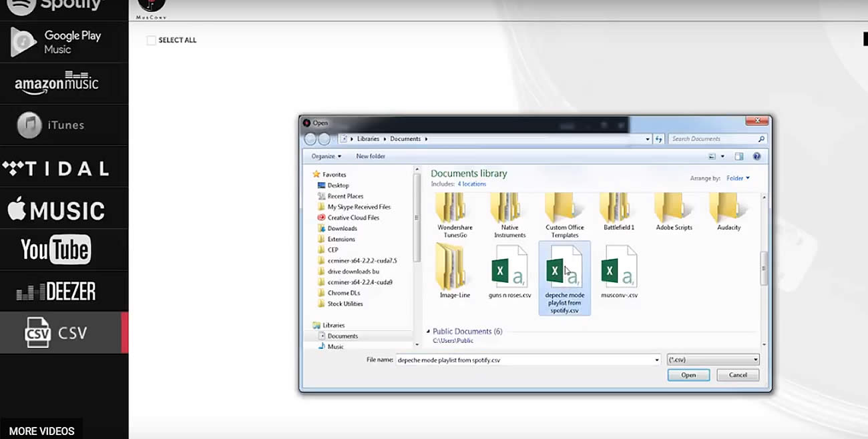Image resolution: width=868 pixels, height=439 pixels.
Task: Click MORE VIDEOS overlay button
Action: [41, 431]
